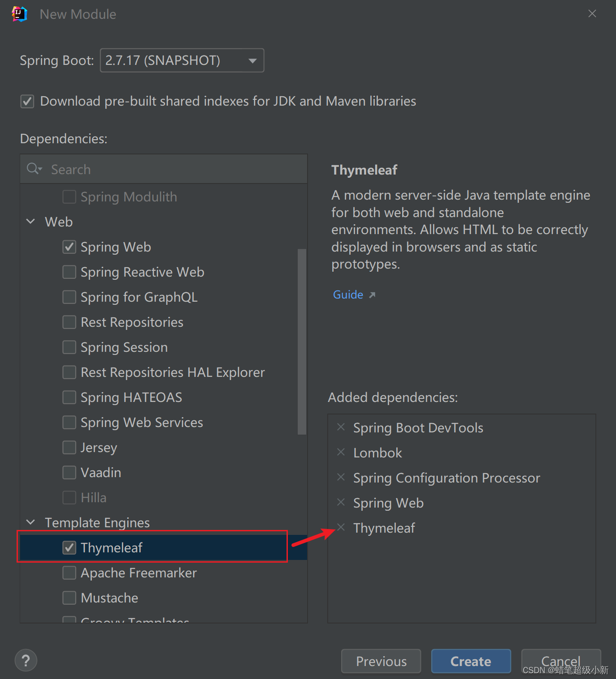The height and width of the screenshot is (679, 616).
Task: Click the 'Apache Freemarker' label text
Action: tap(139, 573)
